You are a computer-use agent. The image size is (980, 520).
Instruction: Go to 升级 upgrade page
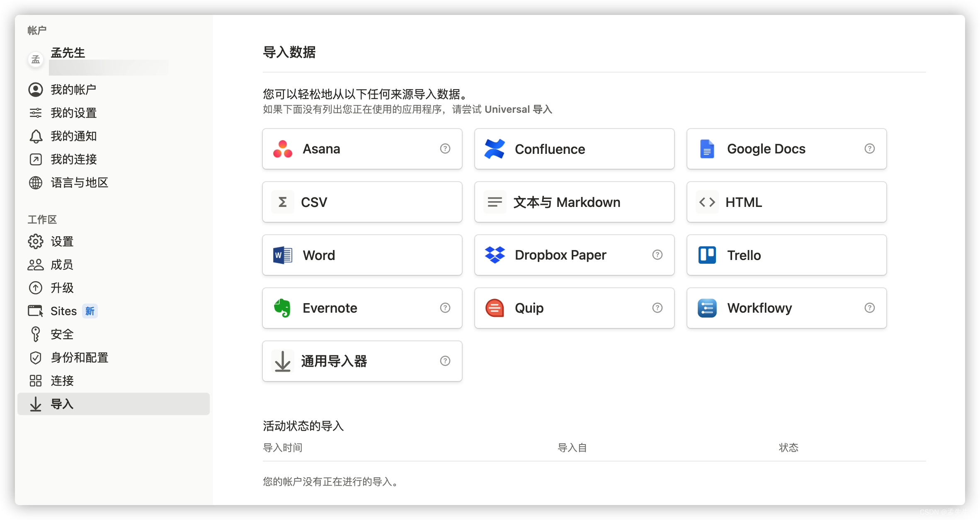point(114,288)
